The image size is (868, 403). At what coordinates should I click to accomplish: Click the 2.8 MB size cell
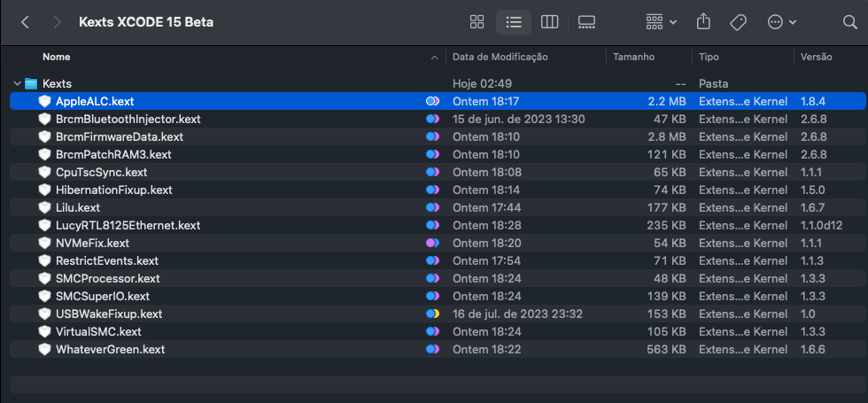[x=666, y=136]
